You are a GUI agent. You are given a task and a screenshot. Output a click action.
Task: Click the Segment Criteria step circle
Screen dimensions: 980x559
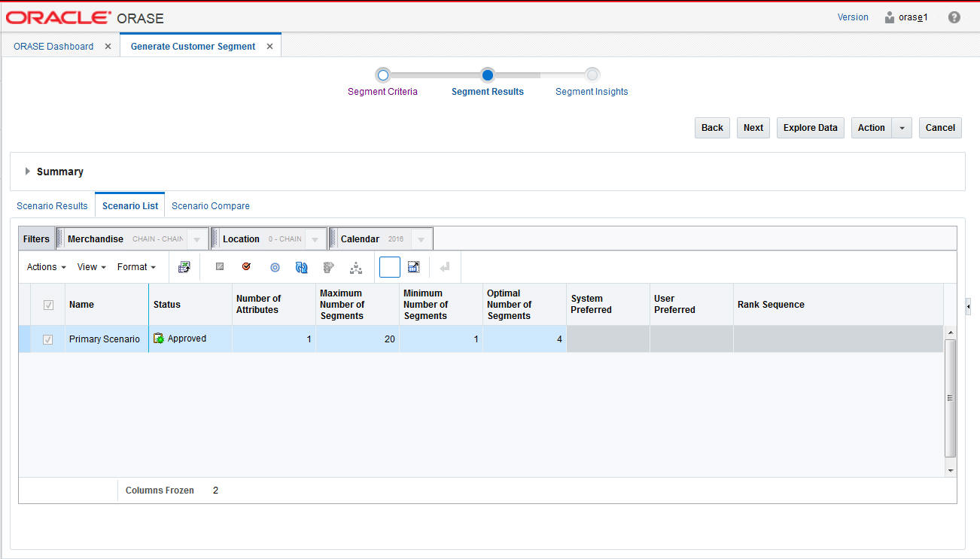coord(383,74)
